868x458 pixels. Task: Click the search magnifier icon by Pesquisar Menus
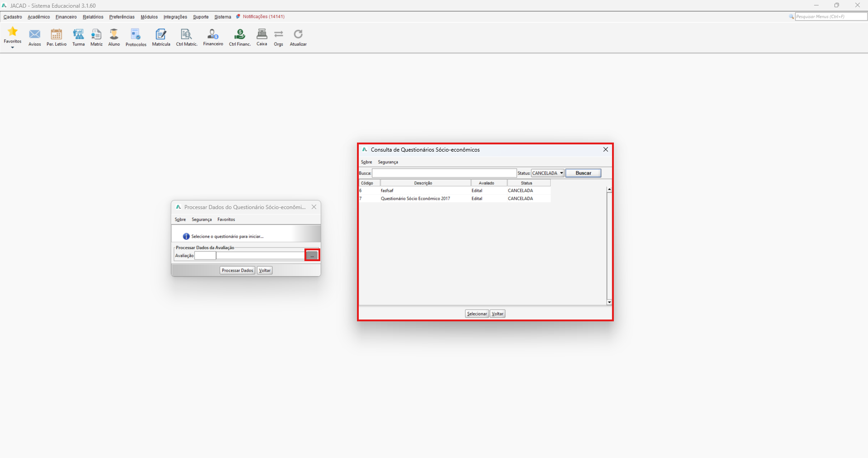(x=791, y=17)
